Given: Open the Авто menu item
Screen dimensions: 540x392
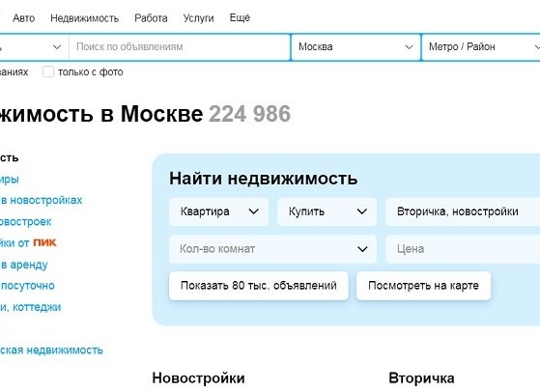Looking at the screenshot, I should pyautogui.click(x=24, y=18).
